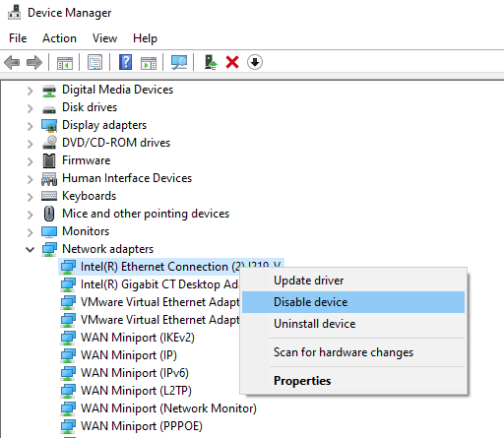Open the View menu
The image size is (504, 438).
coord(104,38)
